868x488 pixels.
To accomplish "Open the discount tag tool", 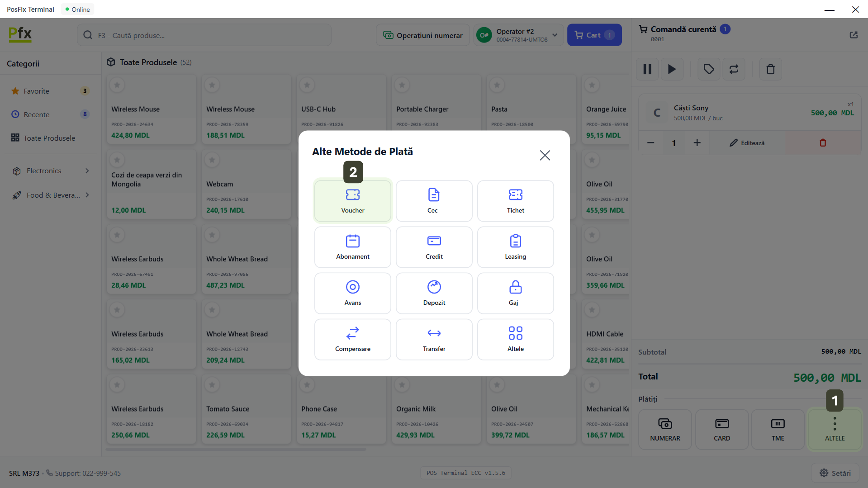I will click(708, 69).
